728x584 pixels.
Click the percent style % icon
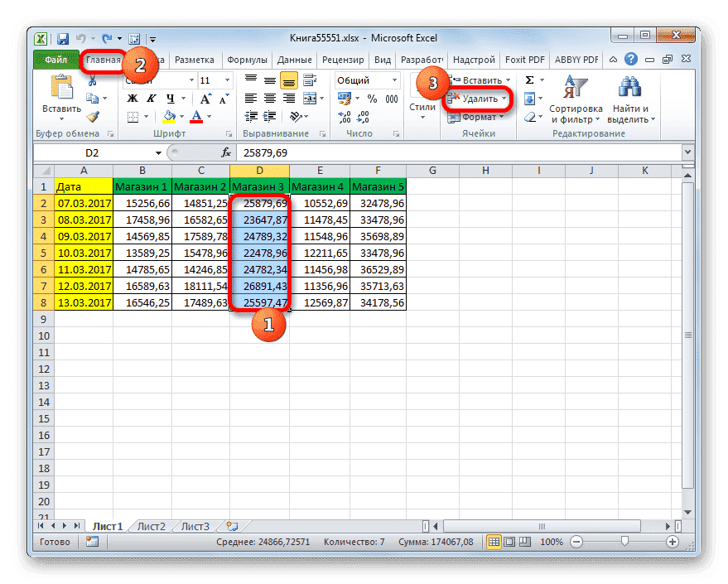click(373, 98)
